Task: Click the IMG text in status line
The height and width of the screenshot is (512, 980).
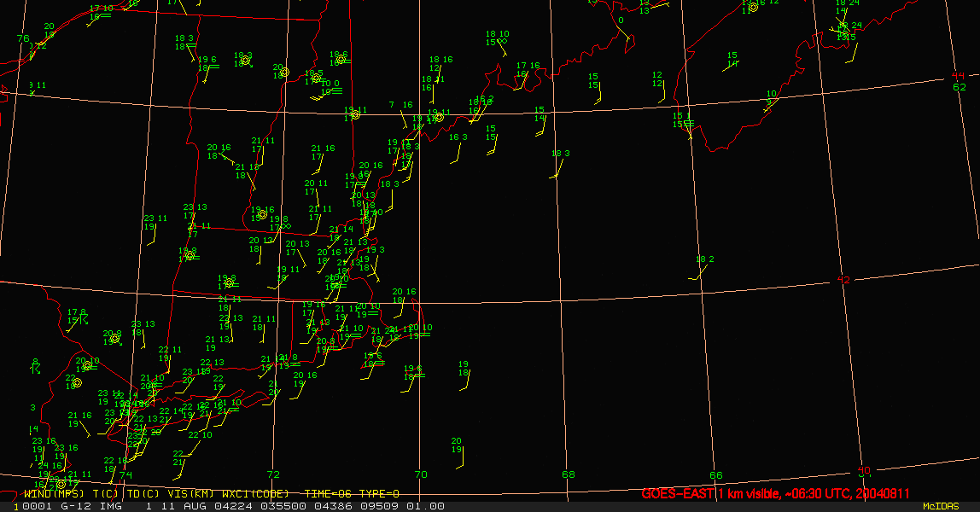Action: 110,506
